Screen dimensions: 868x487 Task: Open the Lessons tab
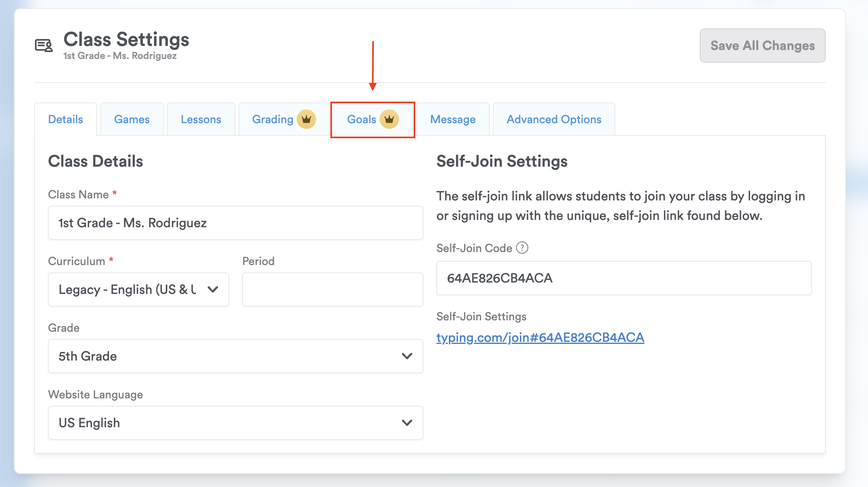(x=201, y=120)
